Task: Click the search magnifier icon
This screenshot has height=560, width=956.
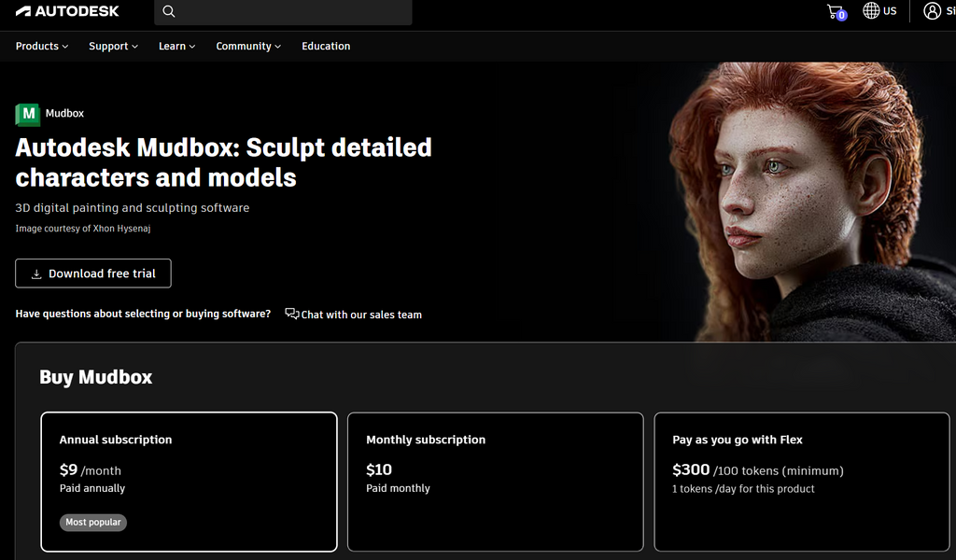Action: coord(168,11)
